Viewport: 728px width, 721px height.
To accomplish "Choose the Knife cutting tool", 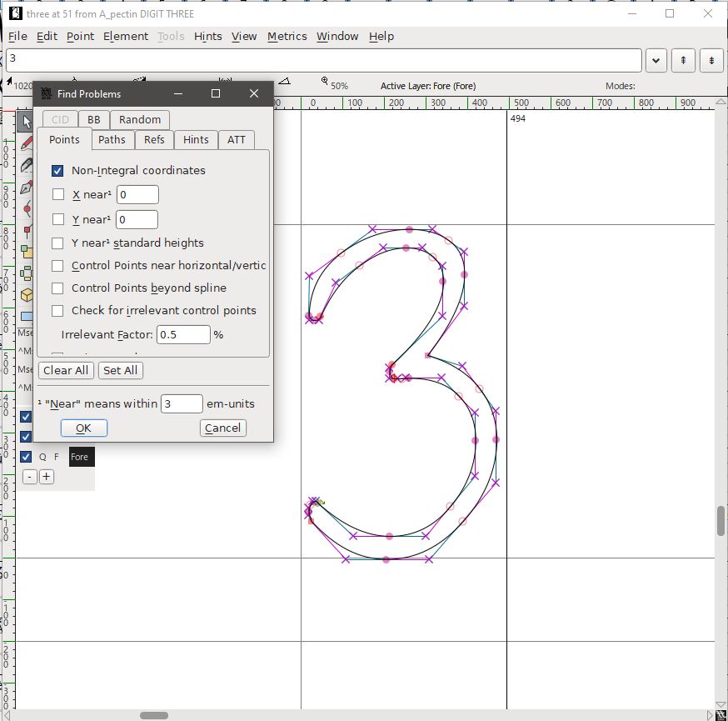I will [x=27, y=166].
